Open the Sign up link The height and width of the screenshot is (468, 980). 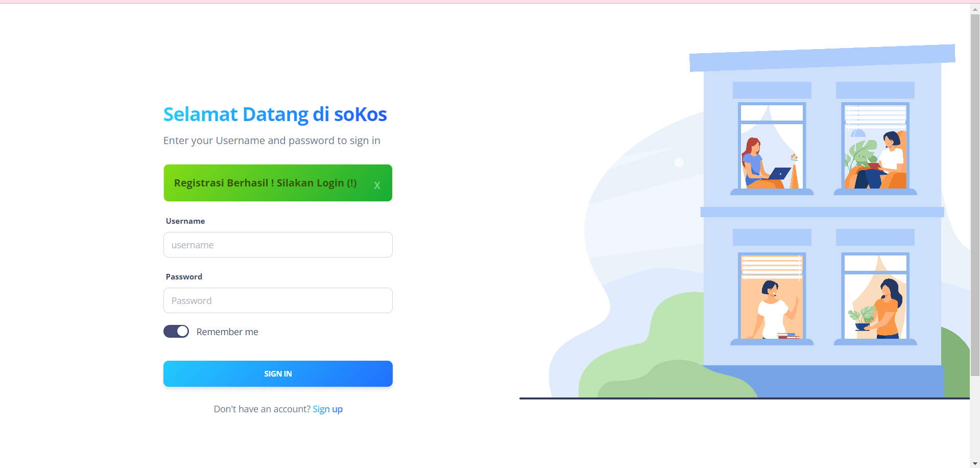click(327, 409)
